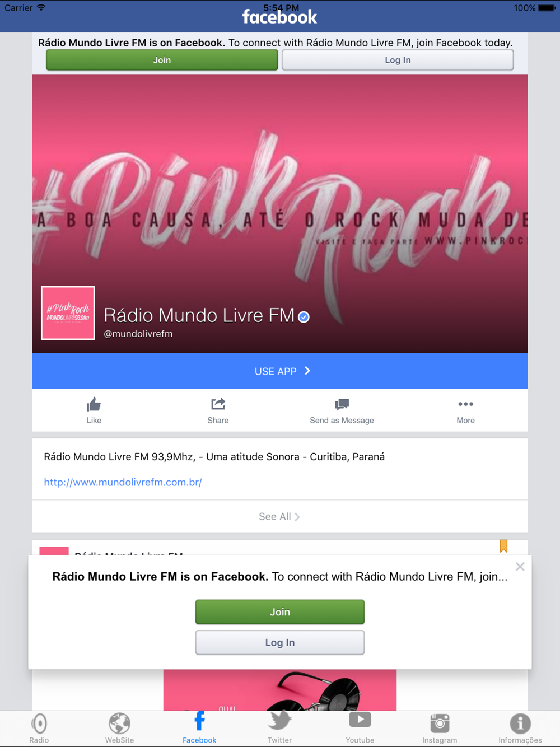Click the top green Join button

[162, 60]
